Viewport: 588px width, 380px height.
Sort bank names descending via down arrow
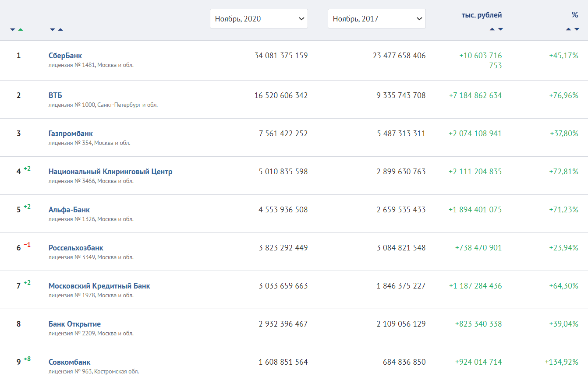(53, 30)
